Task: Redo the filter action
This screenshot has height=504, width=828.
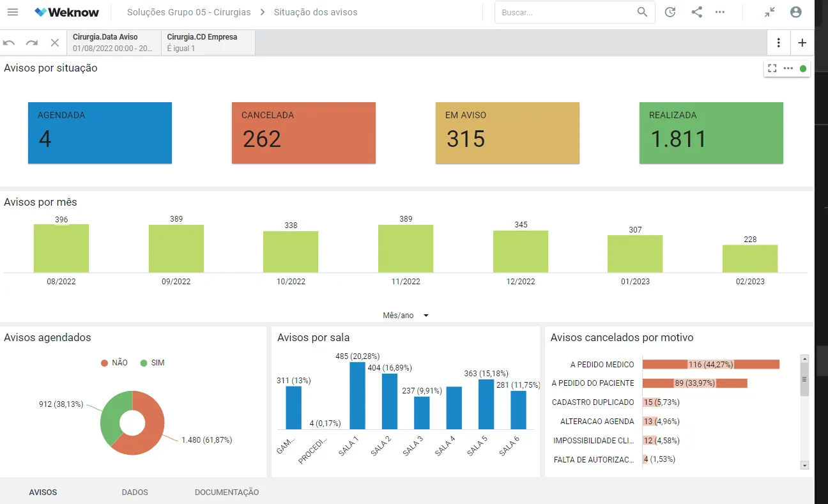Action: [32, 43]
